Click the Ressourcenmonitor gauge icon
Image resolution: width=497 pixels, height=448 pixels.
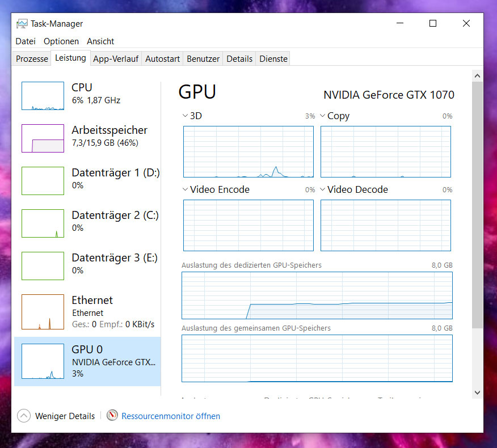112,415
